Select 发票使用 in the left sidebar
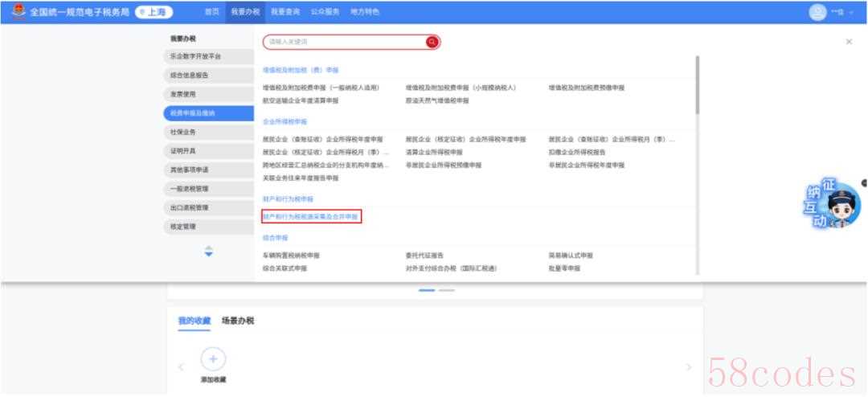 point(183,94)
